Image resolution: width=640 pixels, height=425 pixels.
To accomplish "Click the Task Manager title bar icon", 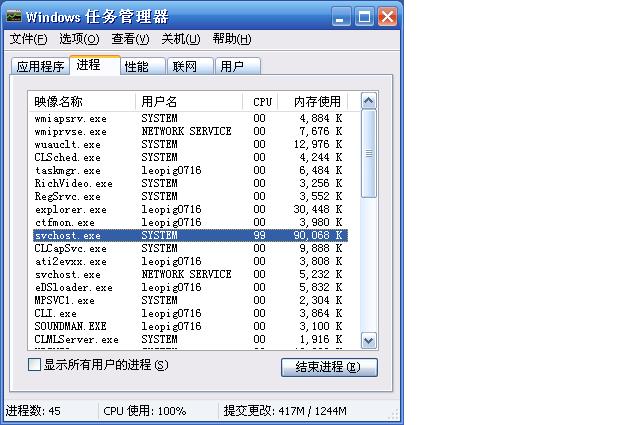I will click(13, 16).
